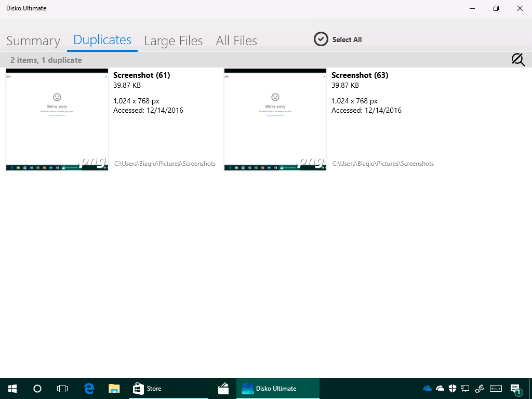The image size is (532, 399).
Task: Switch to the Summary tab
Action: click(x=33, y=41)
